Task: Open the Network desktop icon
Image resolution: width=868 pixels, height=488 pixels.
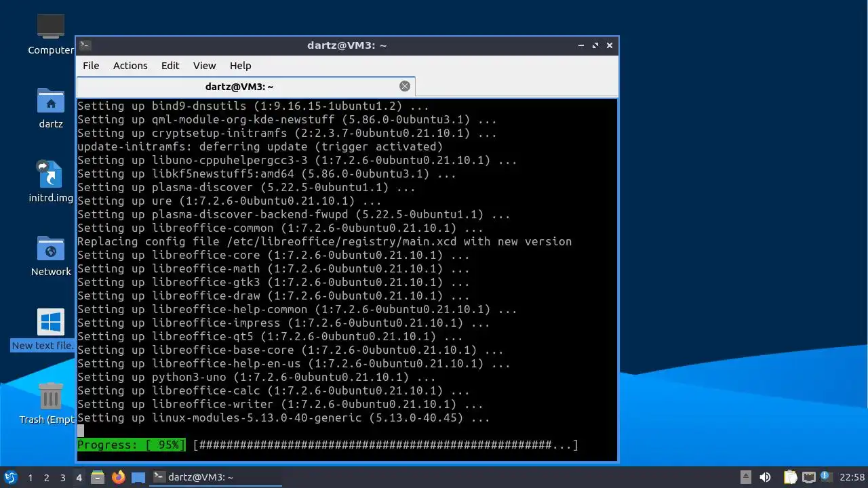Action: [x=51, y=256]
